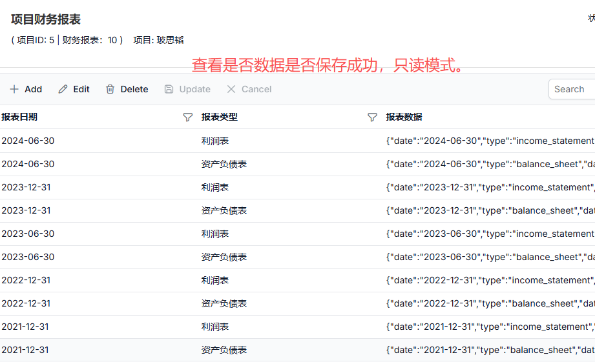Click the Update button label
Screen dimensions: 595x364
194,89
